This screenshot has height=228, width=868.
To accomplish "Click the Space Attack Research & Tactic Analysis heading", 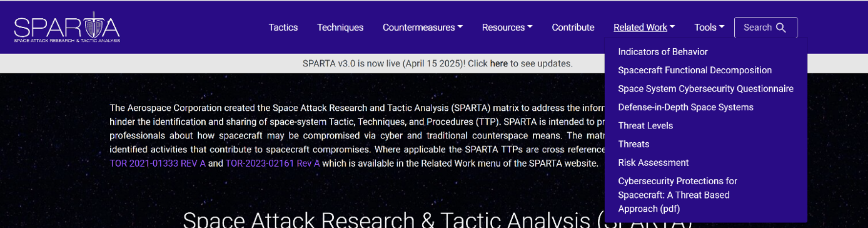I will 438,219.
